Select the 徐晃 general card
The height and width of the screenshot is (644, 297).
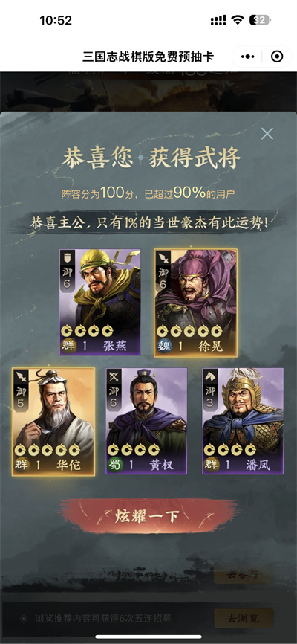click(x=196, y=303)
